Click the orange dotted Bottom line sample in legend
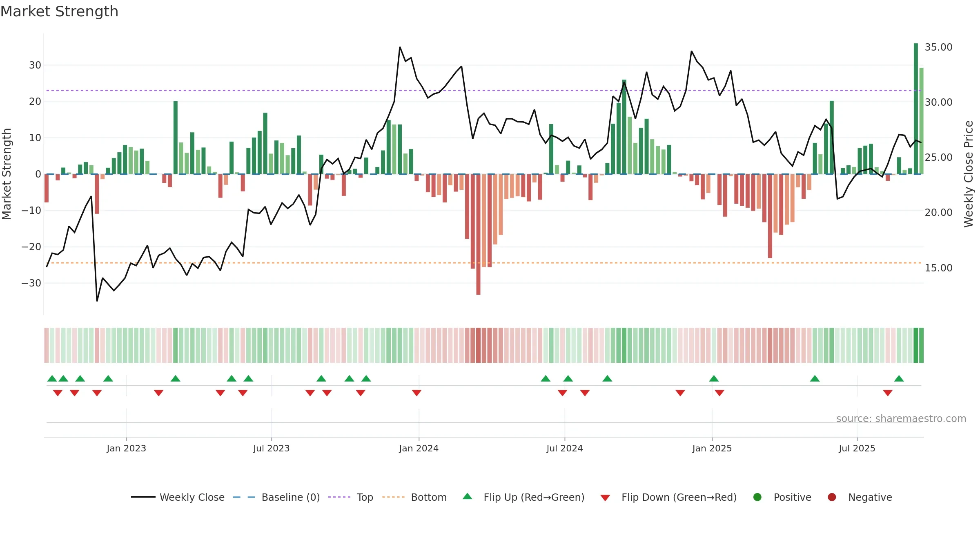Image resolution: width=980 pixels, height=551 pixels. click(394, 497)
